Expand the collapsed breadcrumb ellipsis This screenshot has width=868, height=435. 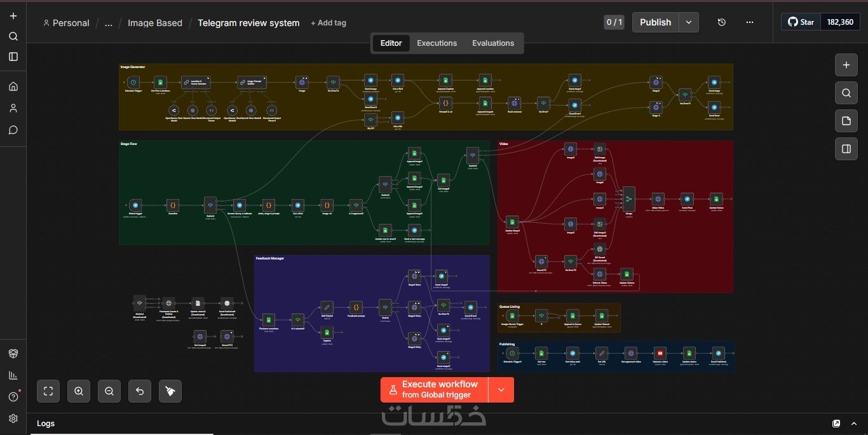click(109, 23)
